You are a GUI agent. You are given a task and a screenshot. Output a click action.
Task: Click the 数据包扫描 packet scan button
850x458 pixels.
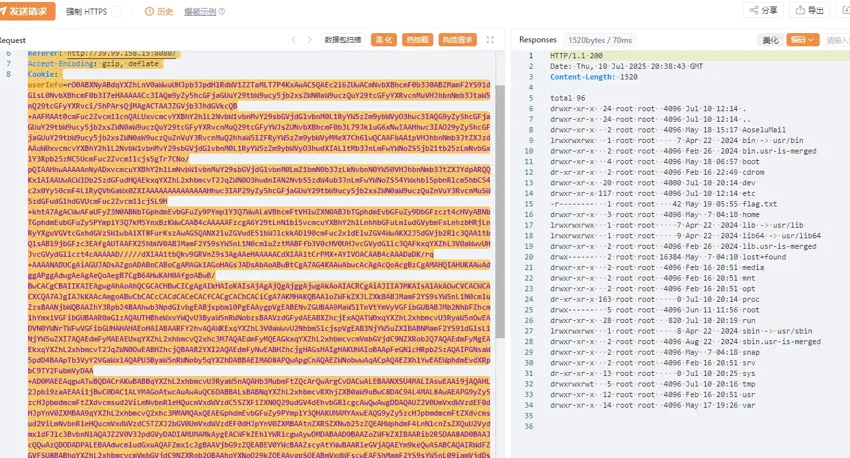(x=343, y=40)
